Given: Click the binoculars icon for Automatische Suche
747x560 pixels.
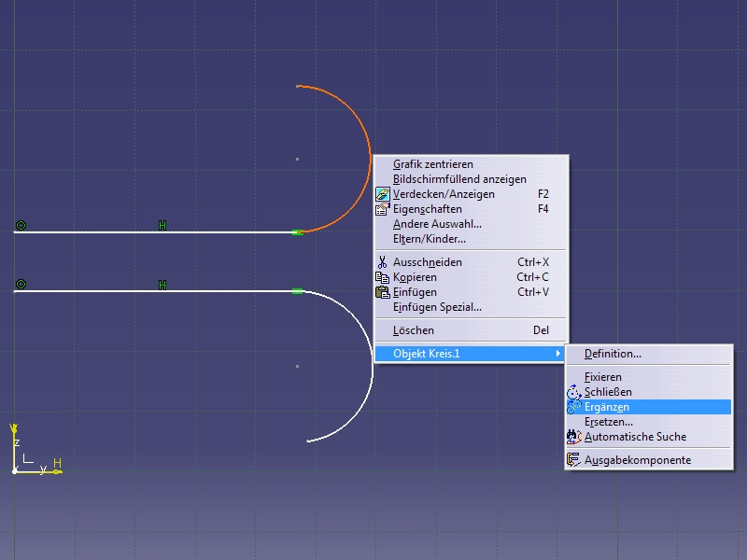Looking at the screenshot, I should click(574, 437).
